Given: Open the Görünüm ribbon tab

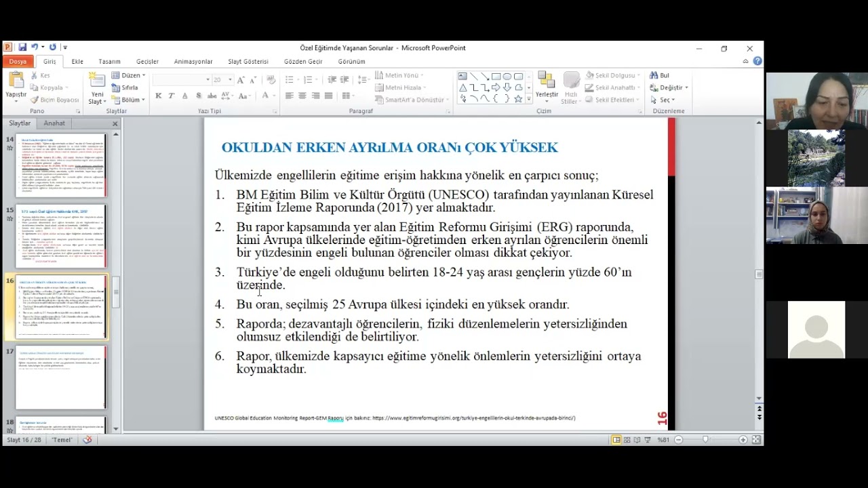Looking at the screenshot, I should tap(351, 61).
